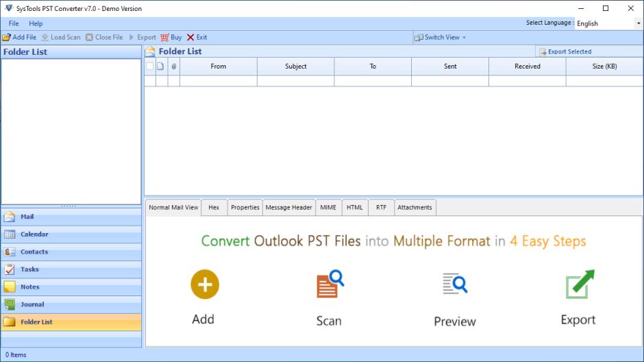Viewport: 644px width, 362px height.
Task: Click the Calendar icon in sidebar
Action: 10,234
